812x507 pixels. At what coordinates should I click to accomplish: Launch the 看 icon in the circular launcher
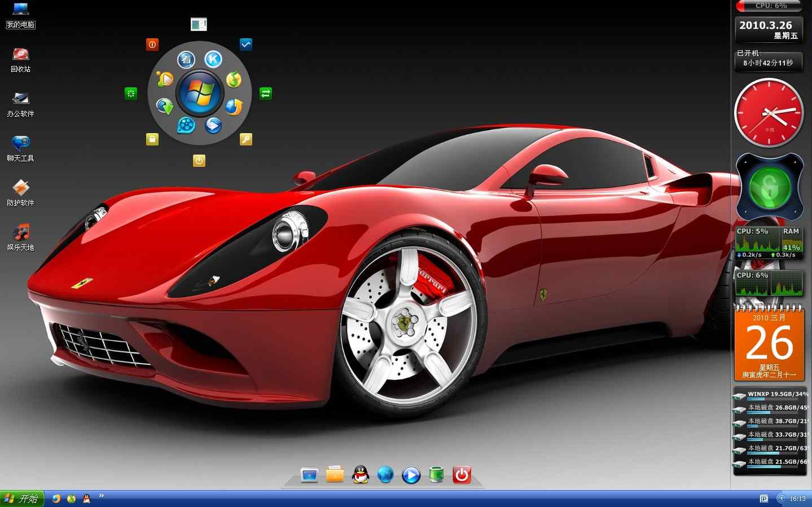[x=186, y=60]
